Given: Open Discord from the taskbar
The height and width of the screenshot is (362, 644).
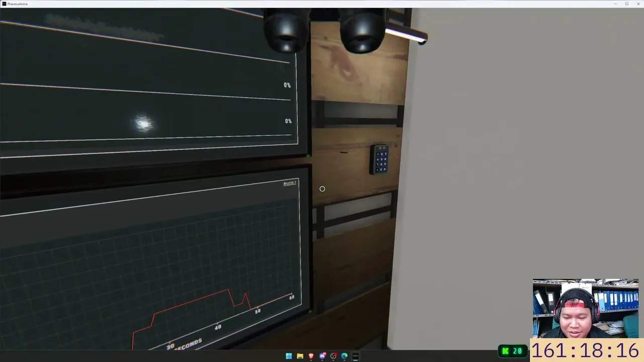Looking at the screenshot, I should (322, 356).
